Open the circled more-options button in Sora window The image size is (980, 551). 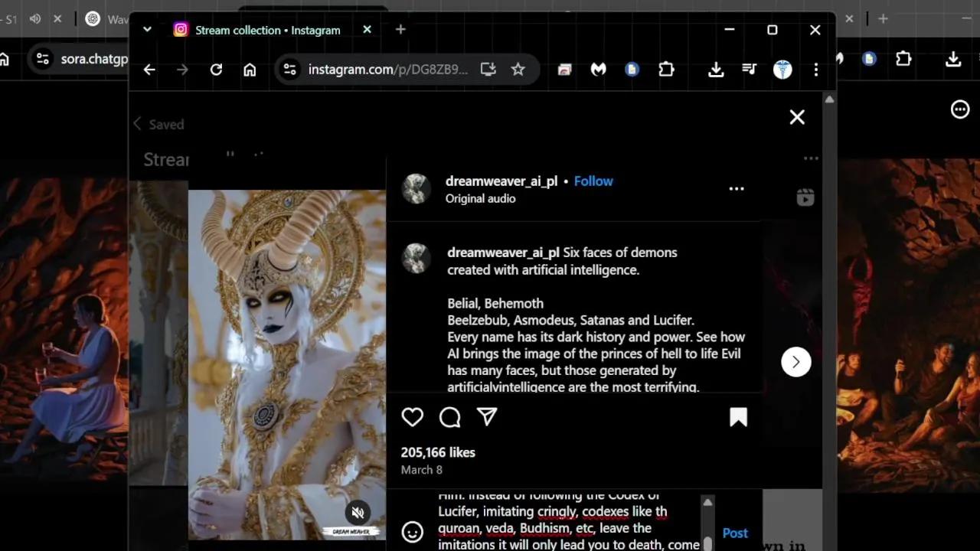960,109
